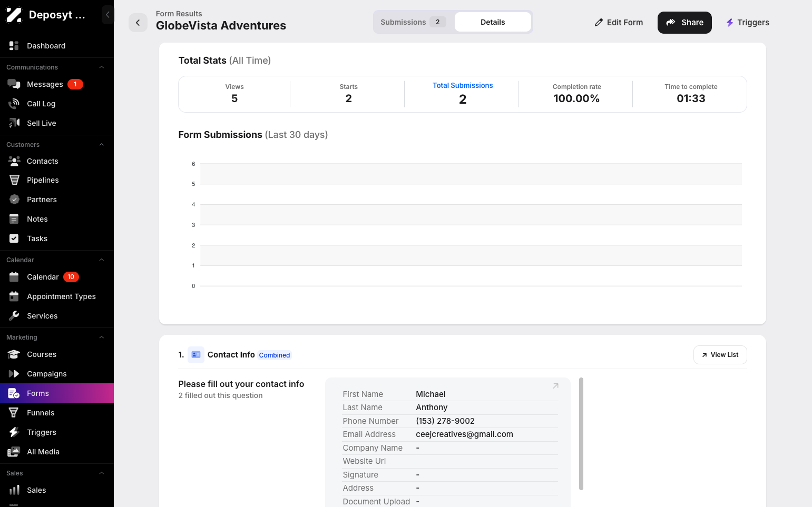Click the Share button

[x=684, y=22]
